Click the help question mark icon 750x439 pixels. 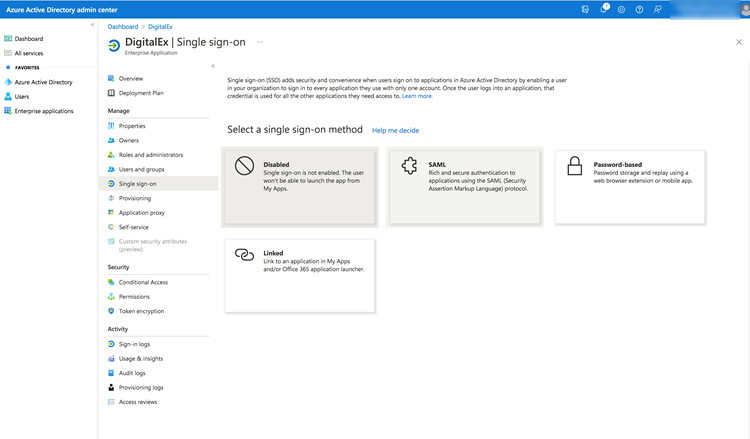click(x=639, y=9)
